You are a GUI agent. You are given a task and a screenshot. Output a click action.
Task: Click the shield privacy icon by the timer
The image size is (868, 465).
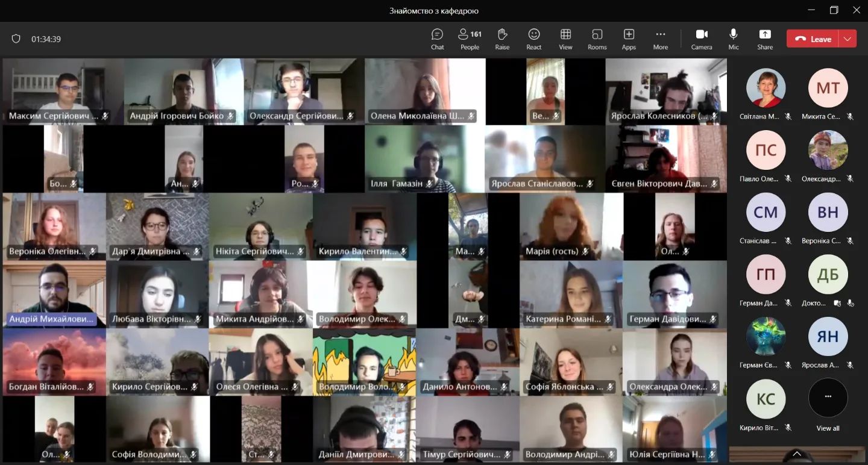point(16,39)
